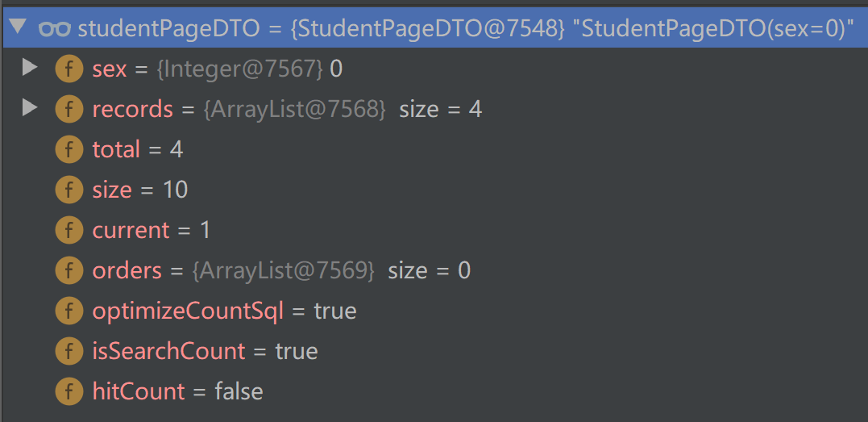The height and width of the screenshot is (422, 868).
Task: Collapse the studentPageDTO root node
Action: pos(18,26)
